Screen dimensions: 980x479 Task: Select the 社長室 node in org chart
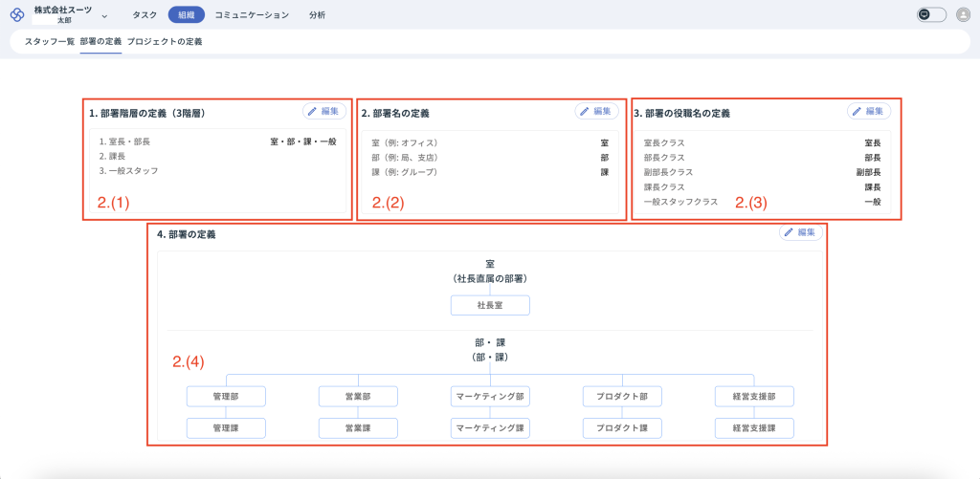[490, 305]
